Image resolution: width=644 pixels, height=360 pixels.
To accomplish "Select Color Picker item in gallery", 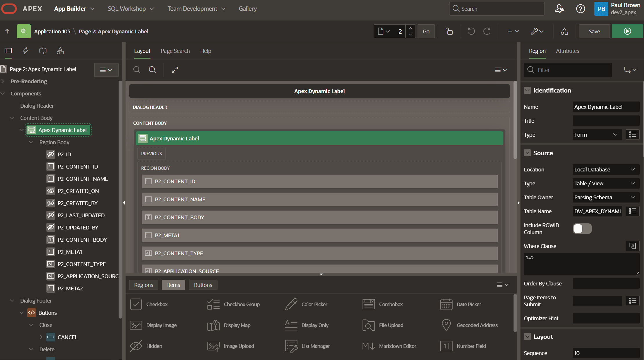I will [306, 304].
